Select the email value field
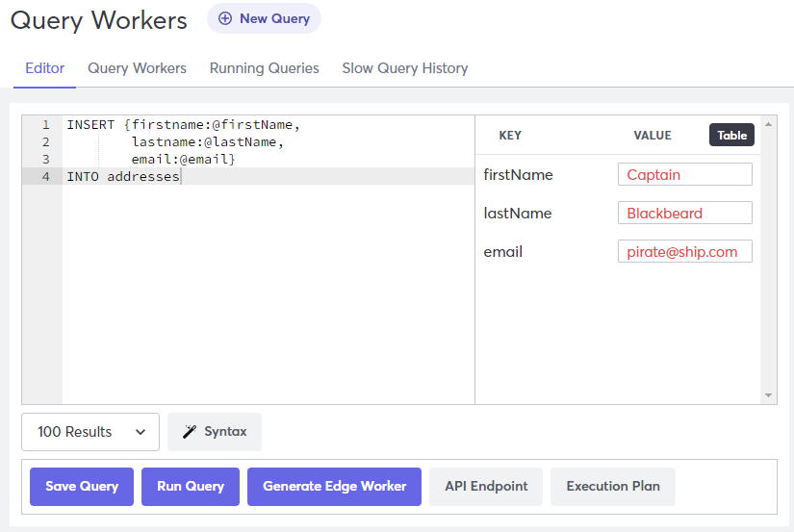Image resolution: width=794 pixels, height=532 pixels. pos(684,251)
